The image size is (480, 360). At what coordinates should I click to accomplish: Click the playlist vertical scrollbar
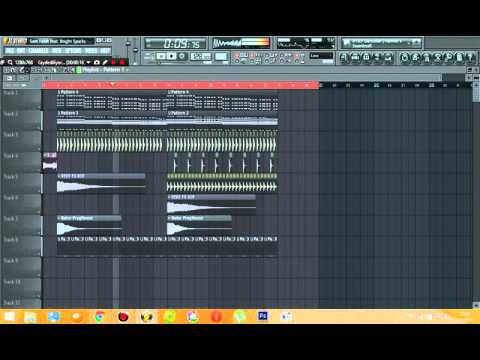[476, 193]
